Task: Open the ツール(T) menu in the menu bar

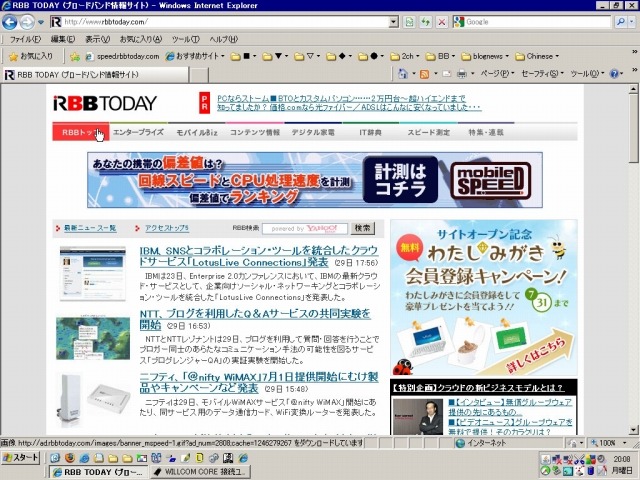Action: pyautogui.click(x=185, y=39)
